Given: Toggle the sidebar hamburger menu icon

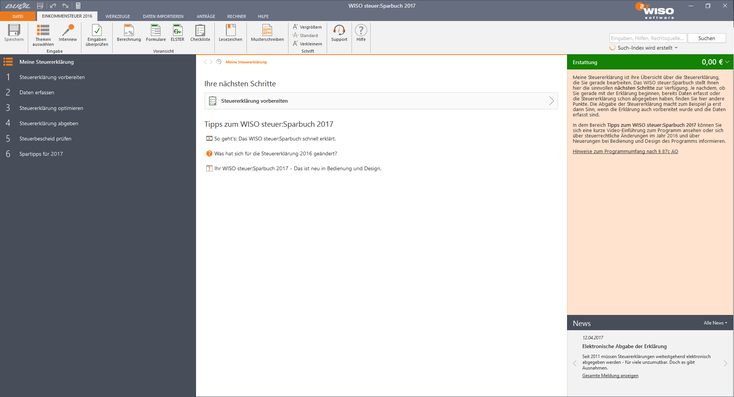Looking at the screenshot, I should pyautogui.click(x=8, y=62).
